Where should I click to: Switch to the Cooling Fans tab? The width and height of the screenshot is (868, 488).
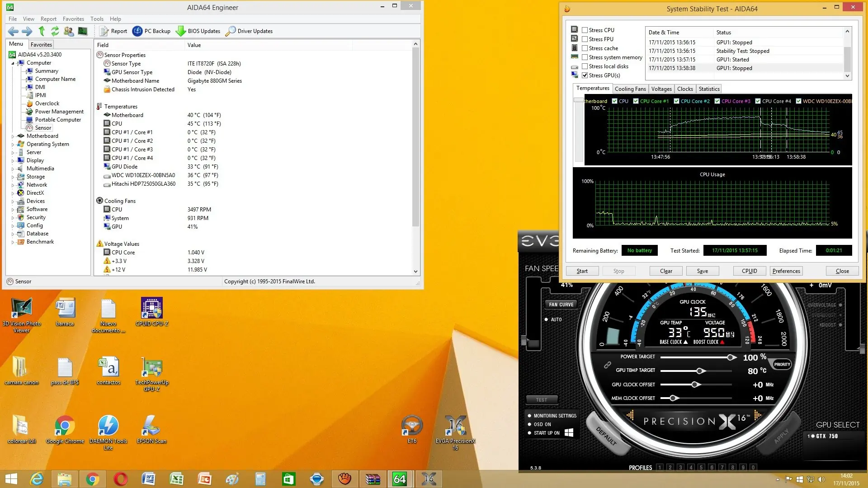[630, 89]
